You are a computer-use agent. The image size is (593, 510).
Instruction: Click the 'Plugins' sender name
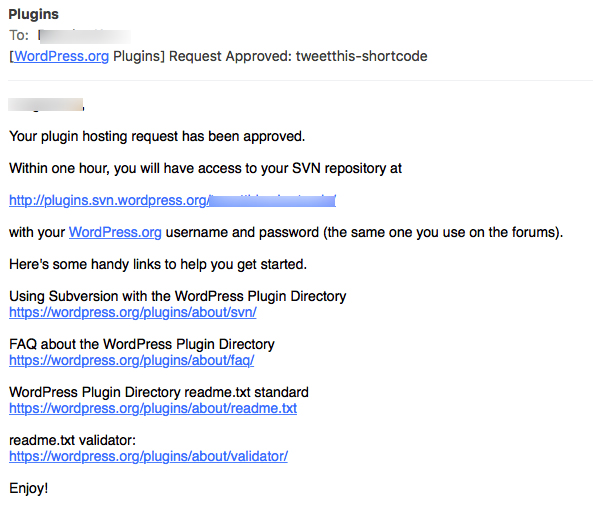click(34, 14)
